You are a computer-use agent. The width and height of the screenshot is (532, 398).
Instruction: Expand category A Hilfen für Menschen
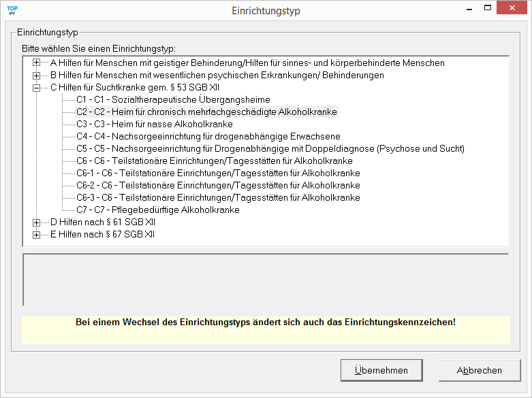coord(37,63)
